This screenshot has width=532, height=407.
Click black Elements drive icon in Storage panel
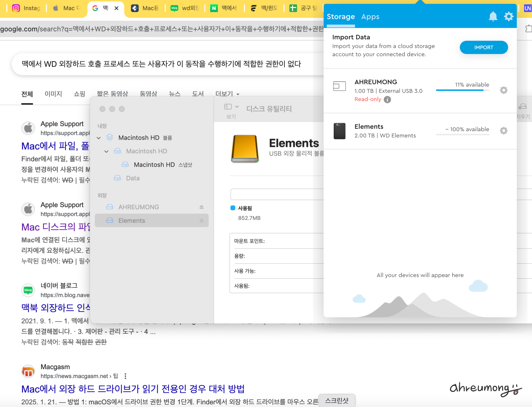(x=339, y=131)
